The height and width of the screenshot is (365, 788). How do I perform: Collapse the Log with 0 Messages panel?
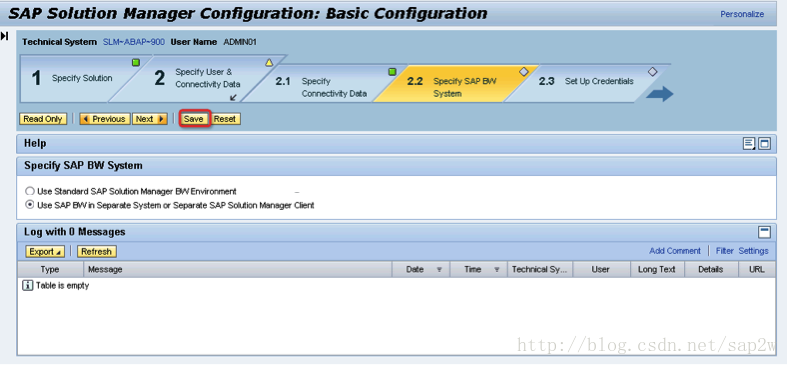[x=764, y=232]
